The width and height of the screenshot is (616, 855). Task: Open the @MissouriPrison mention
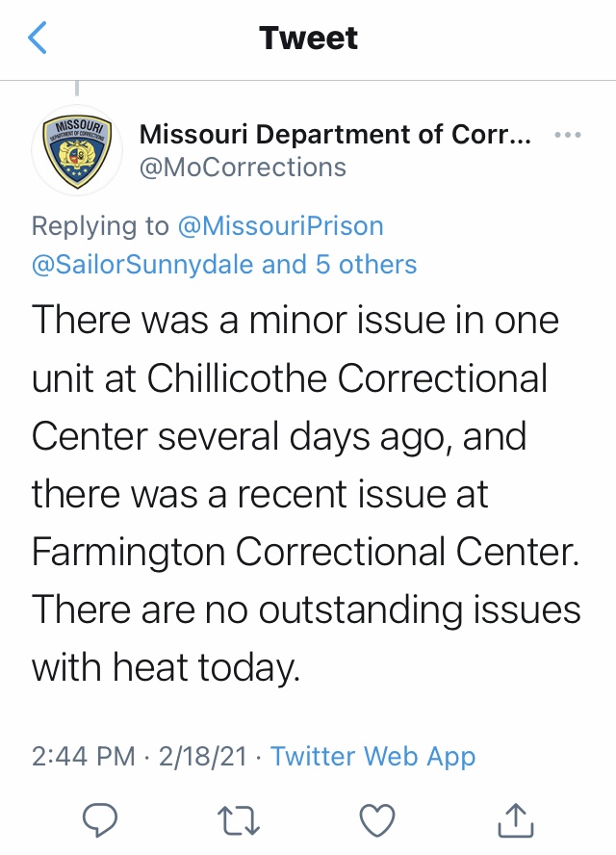(280, 226)
